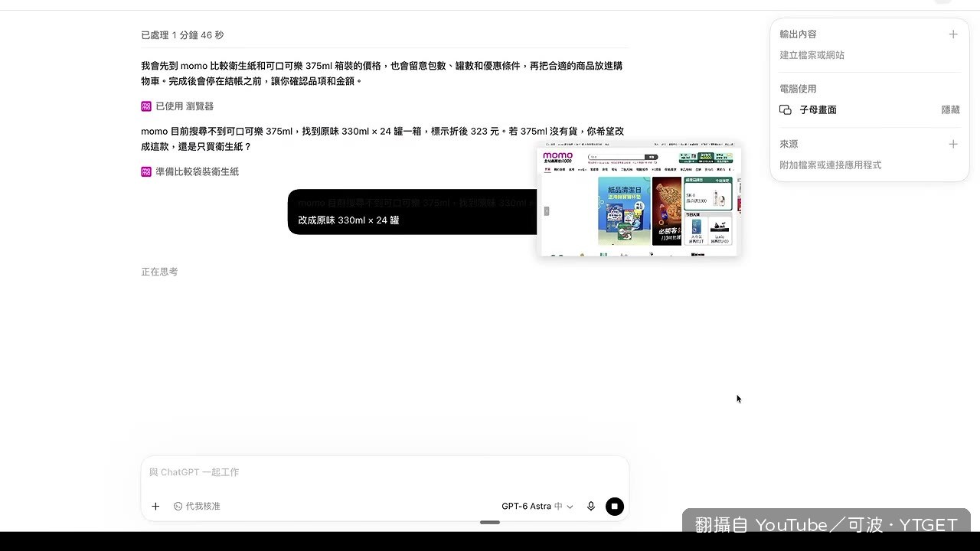Screen dimensions: 980x551
Task: Focus the 與 ChatGPT 一起工作 input field
Action: point(384,473)
